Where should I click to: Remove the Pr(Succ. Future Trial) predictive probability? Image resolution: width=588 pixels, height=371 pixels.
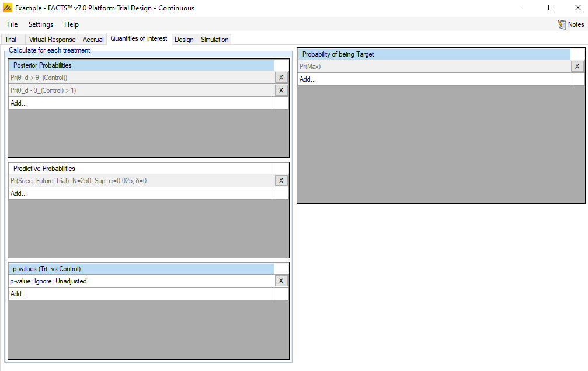tap(281, 181)
